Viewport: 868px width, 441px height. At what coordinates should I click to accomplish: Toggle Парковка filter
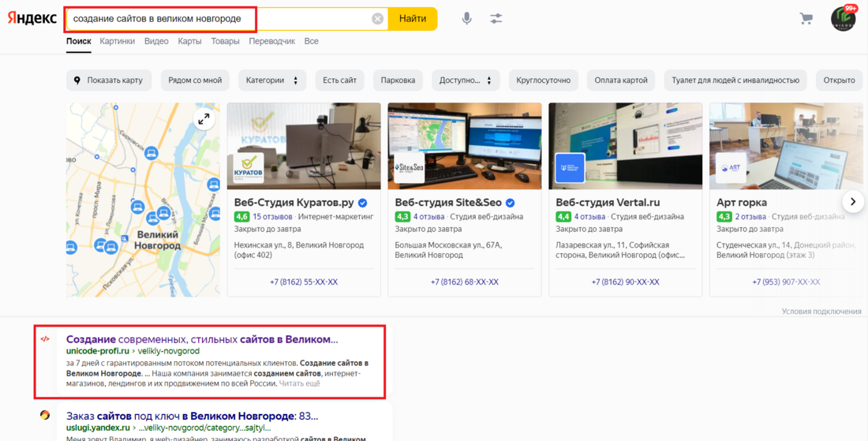[x=398, y=80]
